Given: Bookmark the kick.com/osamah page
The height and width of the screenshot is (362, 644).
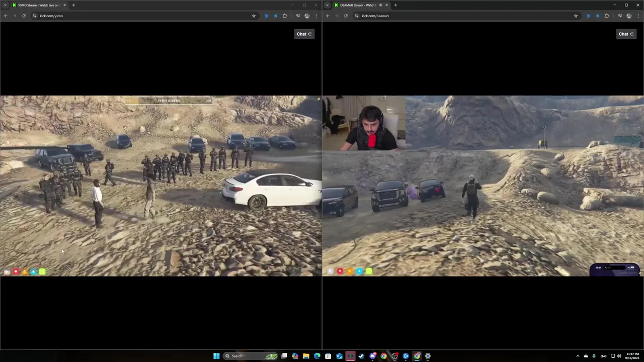Looking at the screenshot, I should tap(576, 16).
